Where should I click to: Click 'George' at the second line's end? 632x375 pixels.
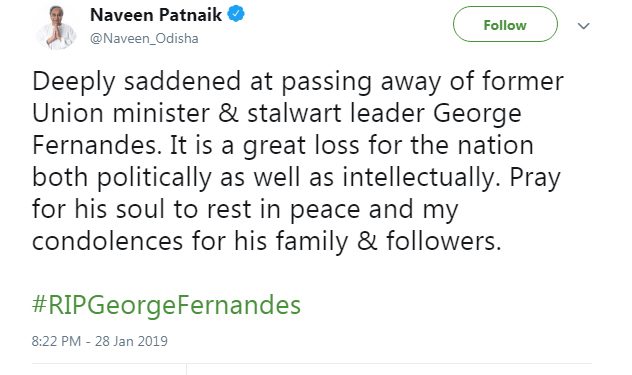point(477,115)
